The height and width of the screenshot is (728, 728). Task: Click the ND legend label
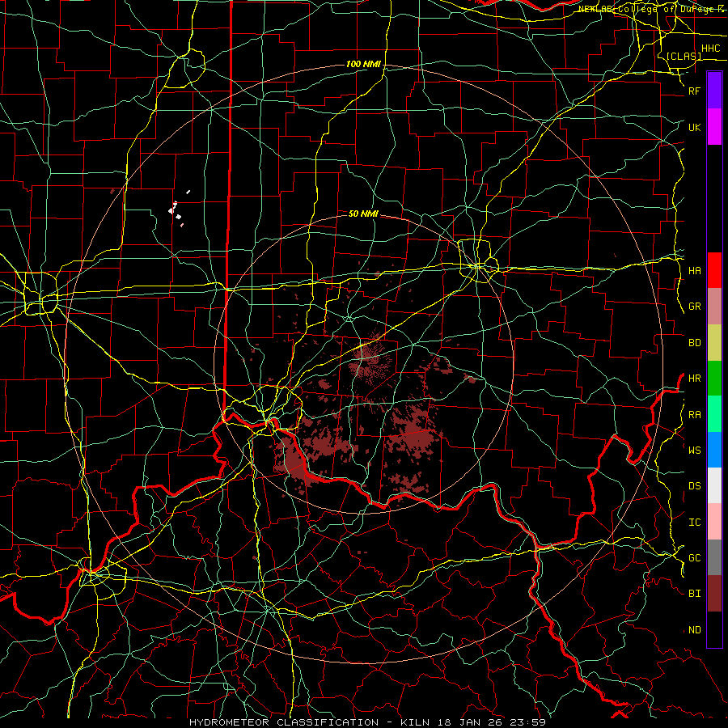(x=695, y=630)
